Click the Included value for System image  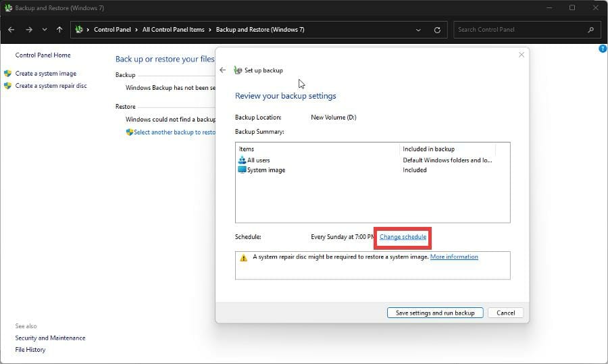415,170
